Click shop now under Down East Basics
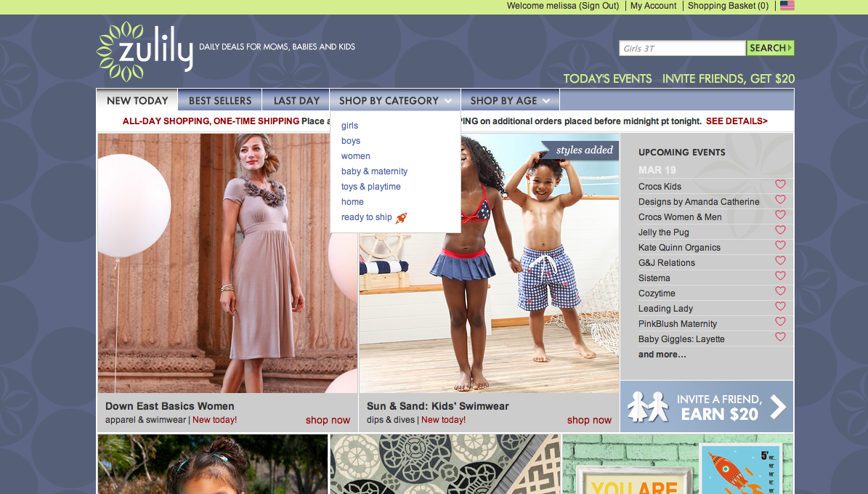 [328, 420]
